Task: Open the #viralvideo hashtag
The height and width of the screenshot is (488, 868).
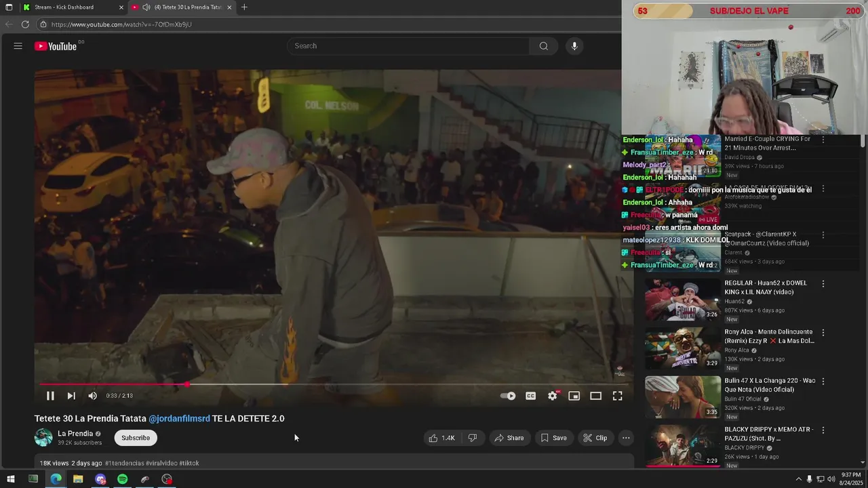Action: click(x=161, y=464)
